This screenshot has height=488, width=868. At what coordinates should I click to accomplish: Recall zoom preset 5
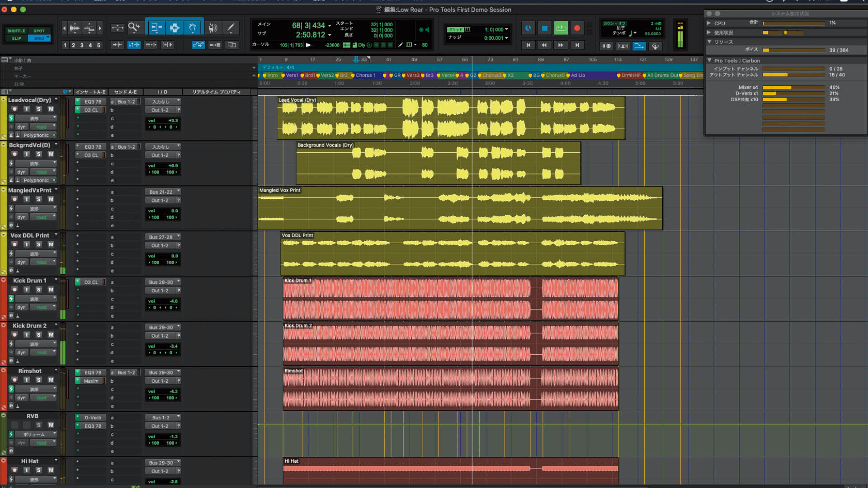(x=99, y=45)
